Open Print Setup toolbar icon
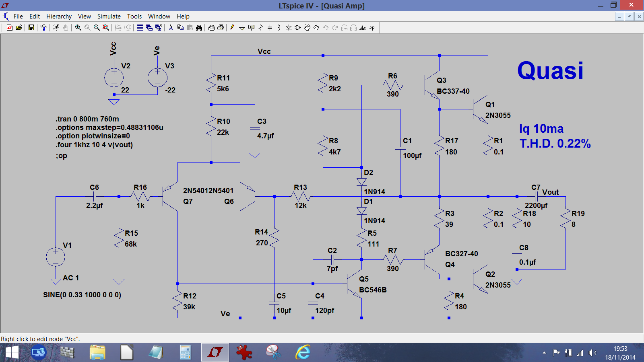Image resolution: width=644 pixels, height=362 pixels. coord(211,28)
